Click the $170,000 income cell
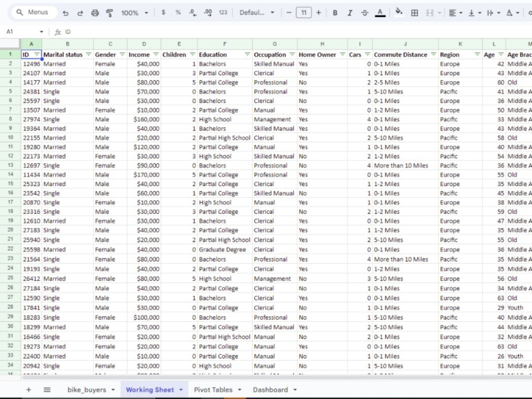The width and height of the screenshot is (532, 399). click(144, 174)
